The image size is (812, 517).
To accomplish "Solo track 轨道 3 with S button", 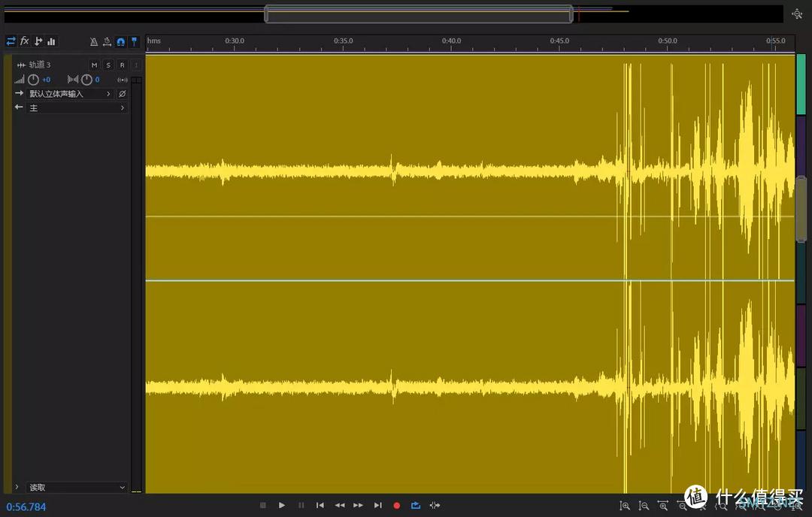I will 108,65.
